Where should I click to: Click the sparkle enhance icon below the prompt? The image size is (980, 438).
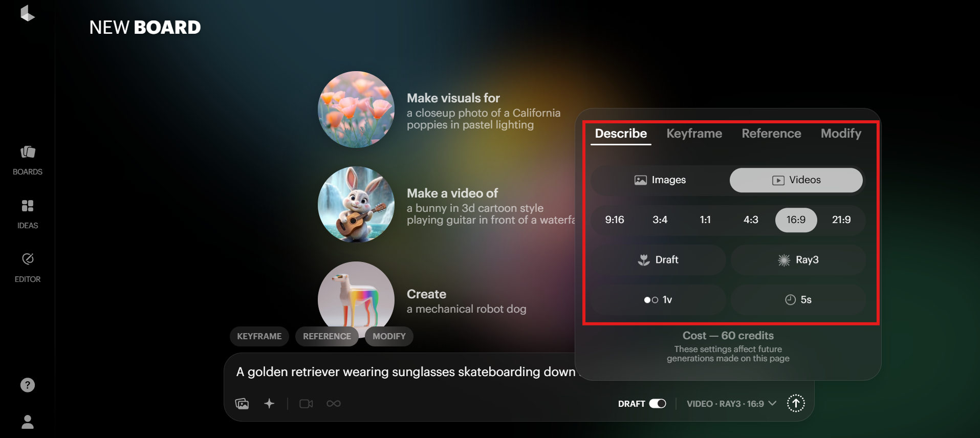click(269, 404)
